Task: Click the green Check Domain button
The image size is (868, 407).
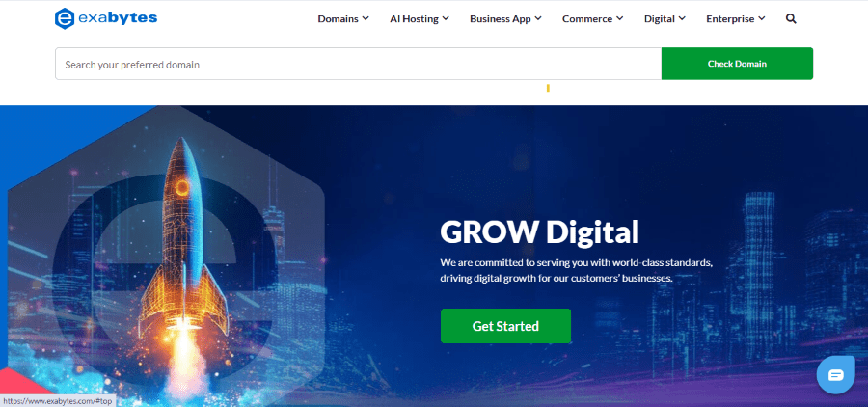Action: click(737, 64)
